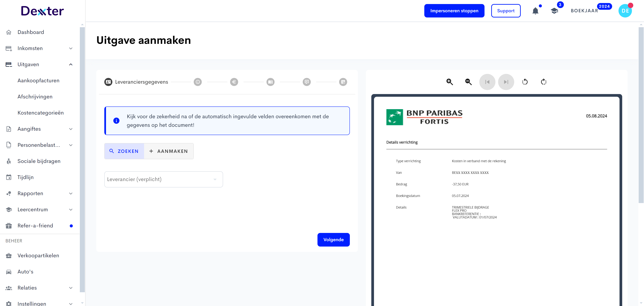Screen dimensions: 644x306
Task: Rotate the document counterclockwise
Action: click(x=525, y=82)
